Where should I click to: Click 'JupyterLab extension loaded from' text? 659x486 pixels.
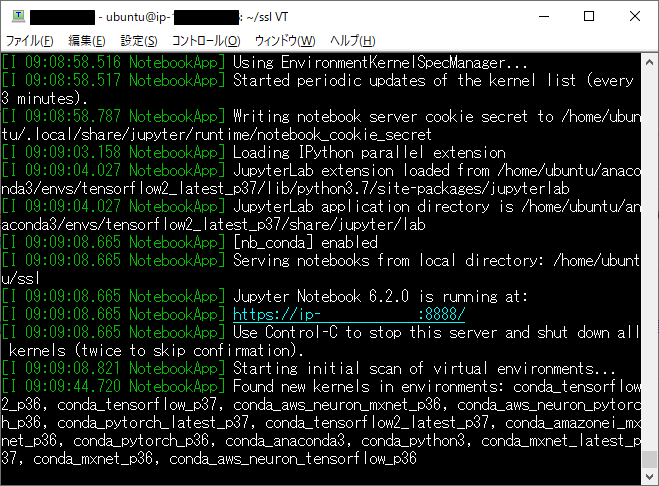click(361, 170)
